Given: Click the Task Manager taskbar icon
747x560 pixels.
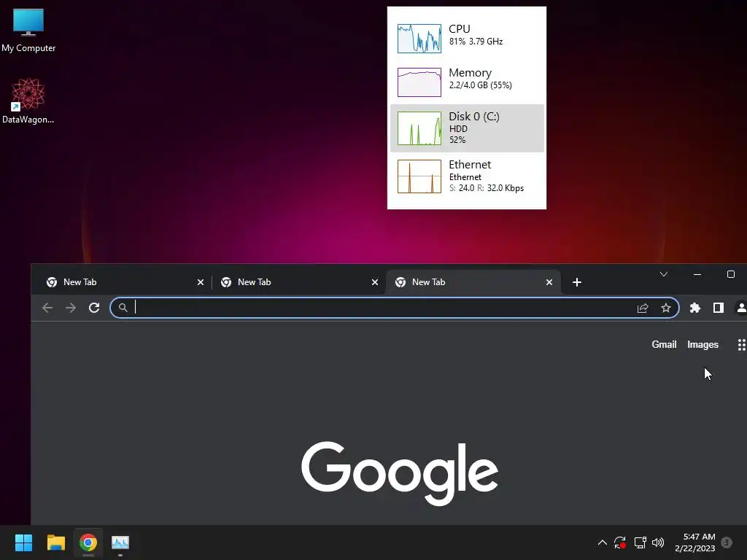Looking at the screenshot, I should click(120, 542).
